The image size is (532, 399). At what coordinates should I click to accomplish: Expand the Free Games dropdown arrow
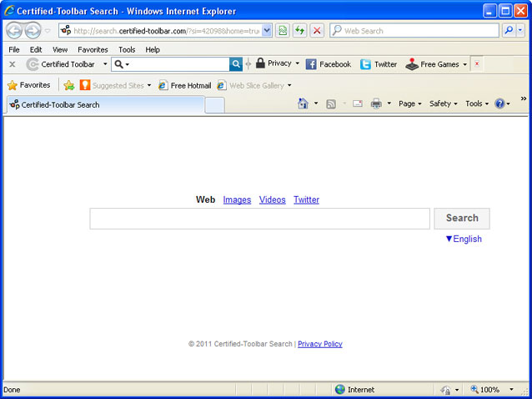click(x=464, y=64)
